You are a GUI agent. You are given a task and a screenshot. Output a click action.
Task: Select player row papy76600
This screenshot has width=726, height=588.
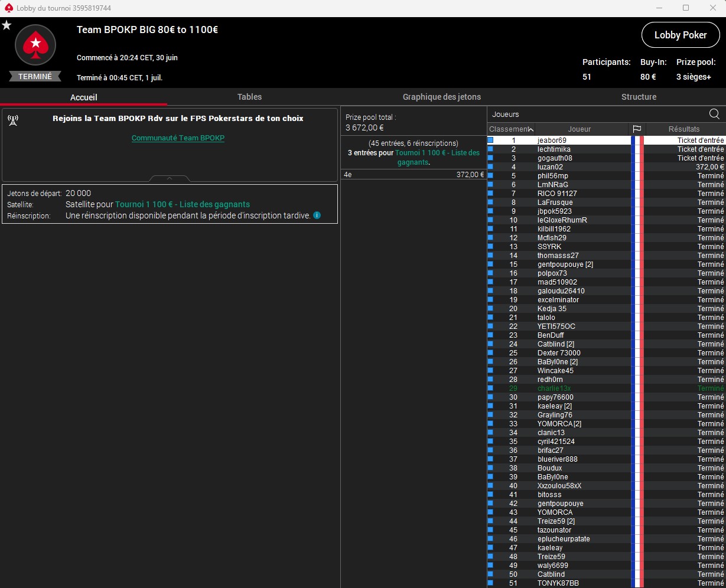click(x=606, y=397)
